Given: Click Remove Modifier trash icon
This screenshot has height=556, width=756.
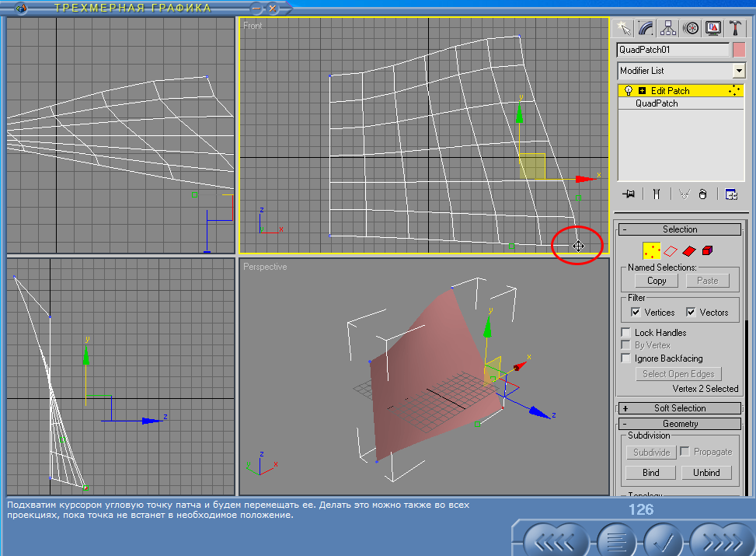Looking at the screenshot, I should (703, 194).
